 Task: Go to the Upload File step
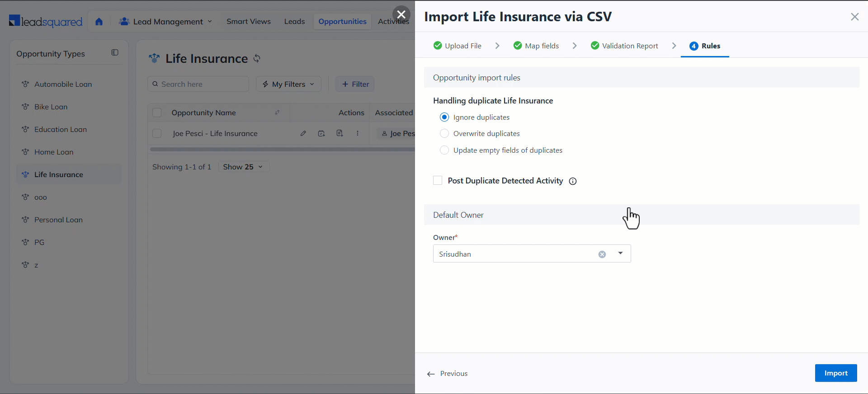click(458, 46)
